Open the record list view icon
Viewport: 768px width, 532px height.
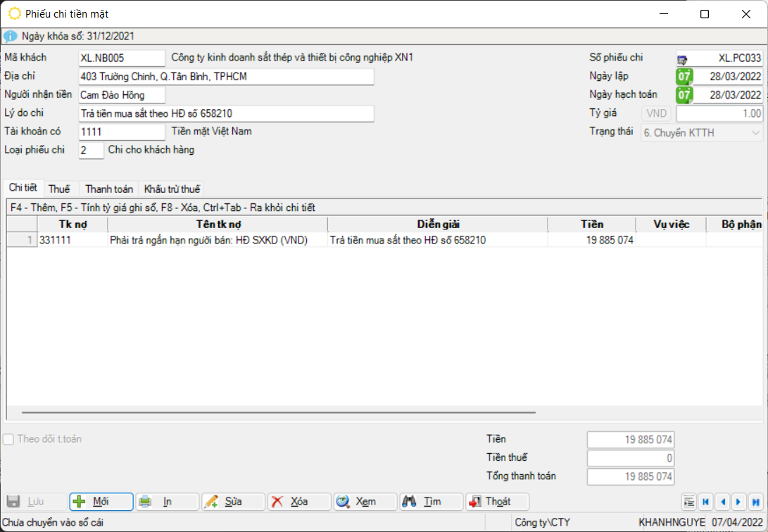(689, 502)
